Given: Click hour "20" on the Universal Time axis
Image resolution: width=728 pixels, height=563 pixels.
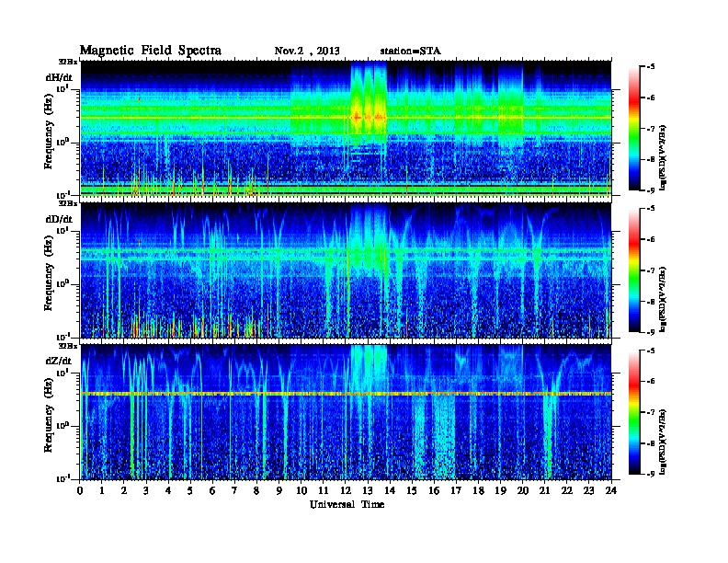Looking at the screenshot, I should pos(523,490).
